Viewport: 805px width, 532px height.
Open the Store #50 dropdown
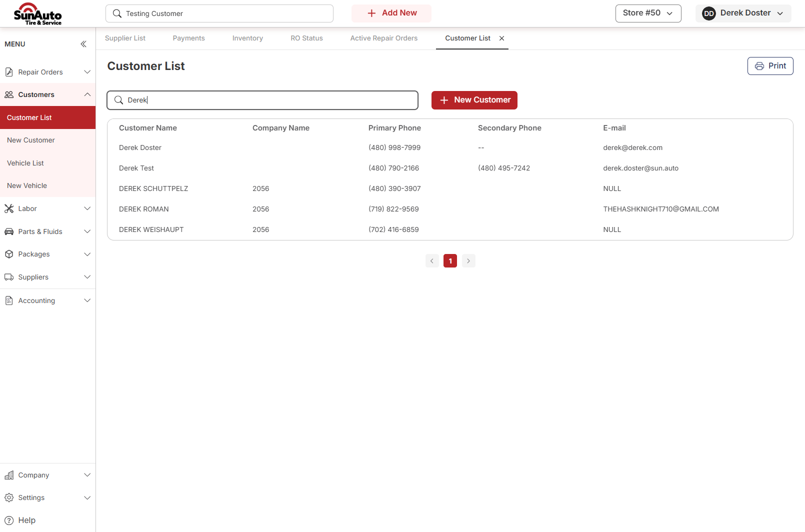click(x=648, y=13)
